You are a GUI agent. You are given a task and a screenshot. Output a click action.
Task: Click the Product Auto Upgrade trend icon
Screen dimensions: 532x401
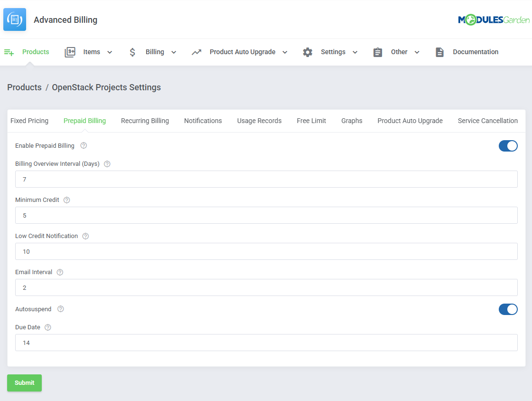coord(196,52)
